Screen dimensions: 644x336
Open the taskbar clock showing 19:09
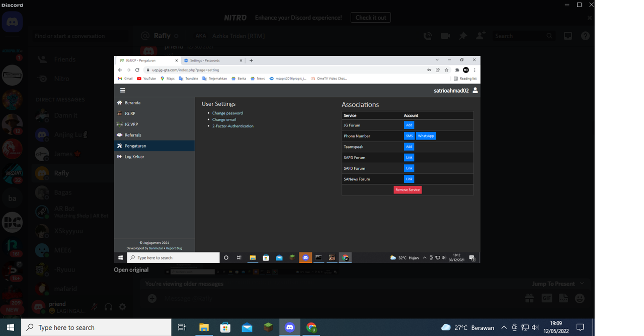[x=555, y=327]
